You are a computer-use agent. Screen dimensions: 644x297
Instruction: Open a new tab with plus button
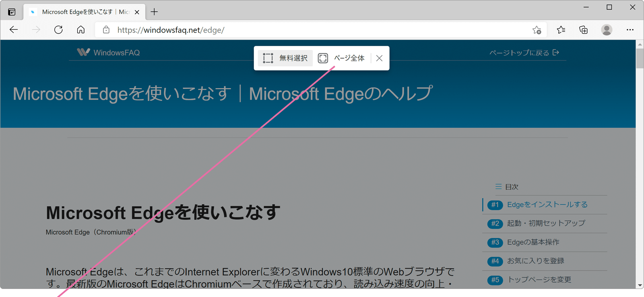(x=154, y=12)
